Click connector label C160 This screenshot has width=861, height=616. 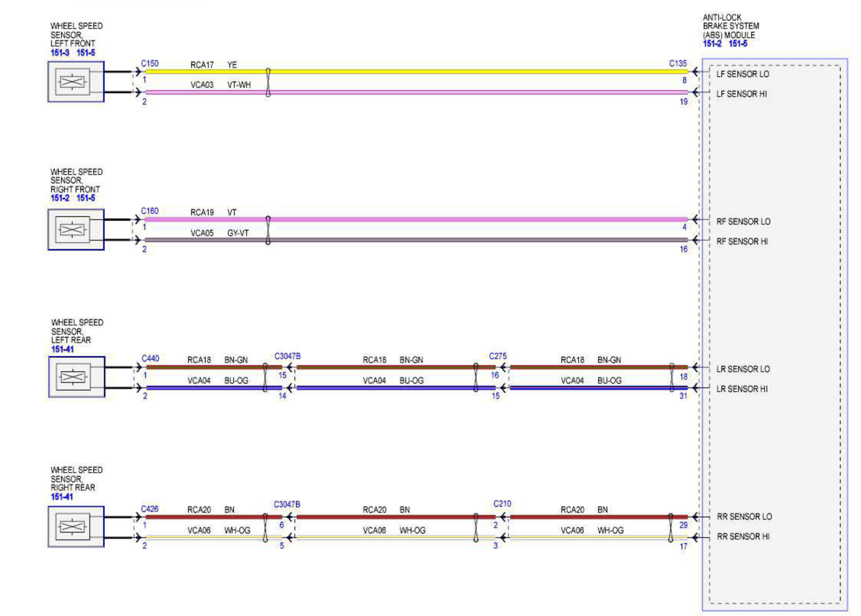pos(150,211)
